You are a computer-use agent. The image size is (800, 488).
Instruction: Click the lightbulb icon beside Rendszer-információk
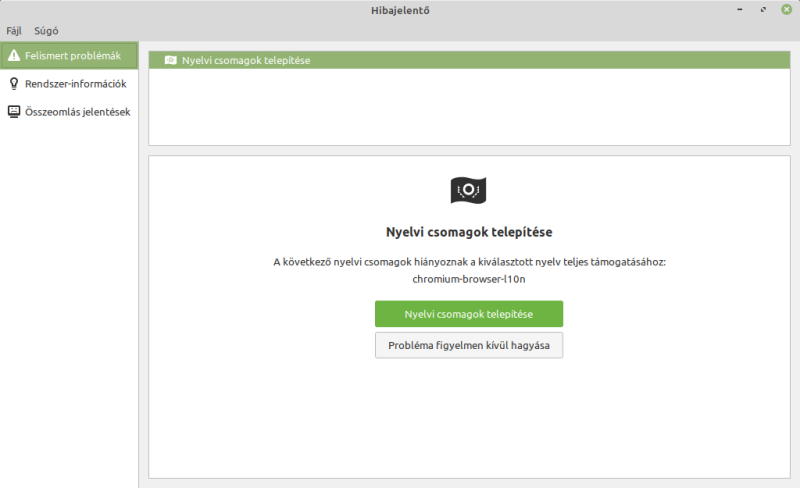[14, 84]
